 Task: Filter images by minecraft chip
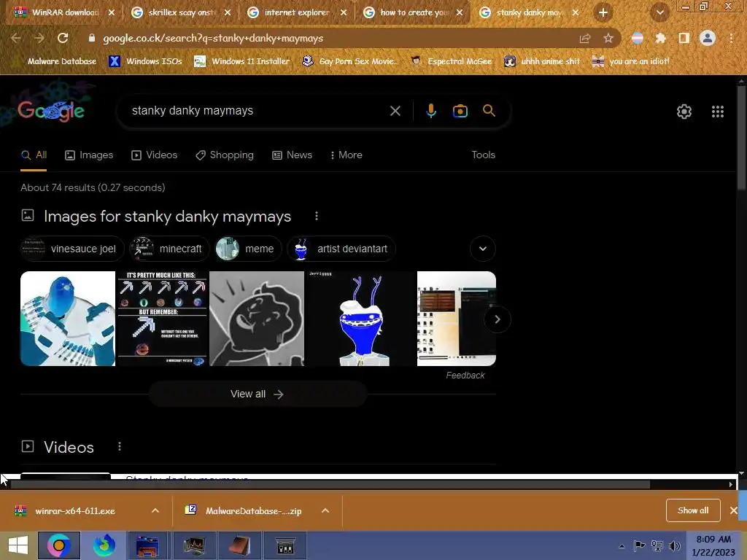click(x=169, y=249)
